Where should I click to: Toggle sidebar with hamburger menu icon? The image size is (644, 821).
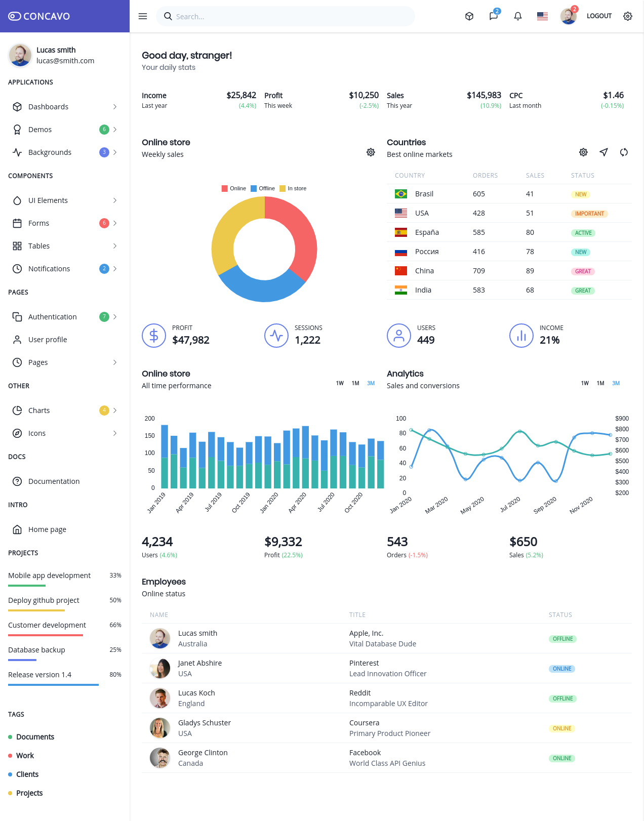pos(143,16)
